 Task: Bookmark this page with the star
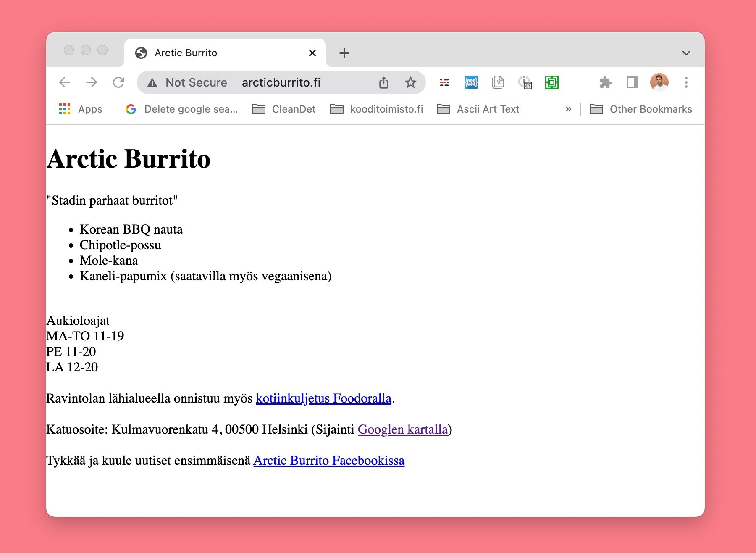[411, 82]
